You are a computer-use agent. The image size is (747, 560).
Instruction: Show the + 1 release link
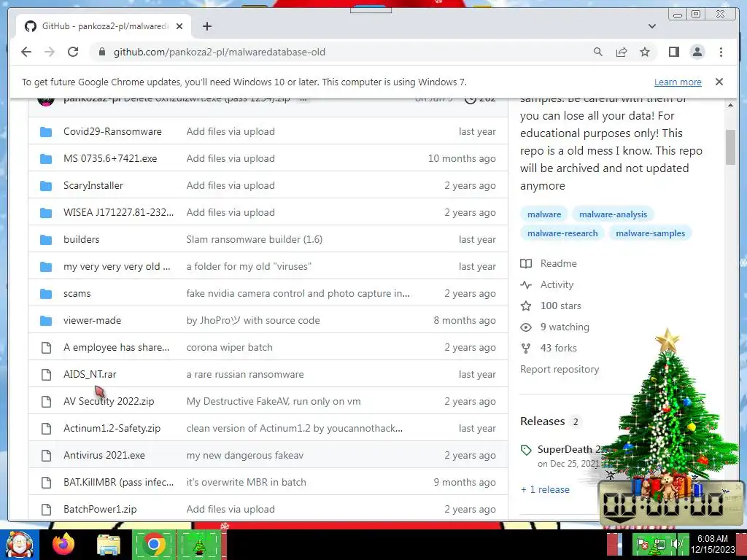[545, 489]
